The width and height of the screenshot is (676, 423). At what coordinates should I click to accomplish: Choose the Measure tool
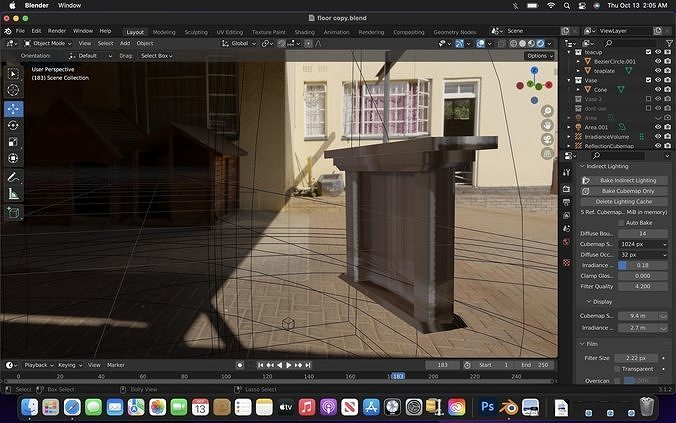tap(13, 194)
